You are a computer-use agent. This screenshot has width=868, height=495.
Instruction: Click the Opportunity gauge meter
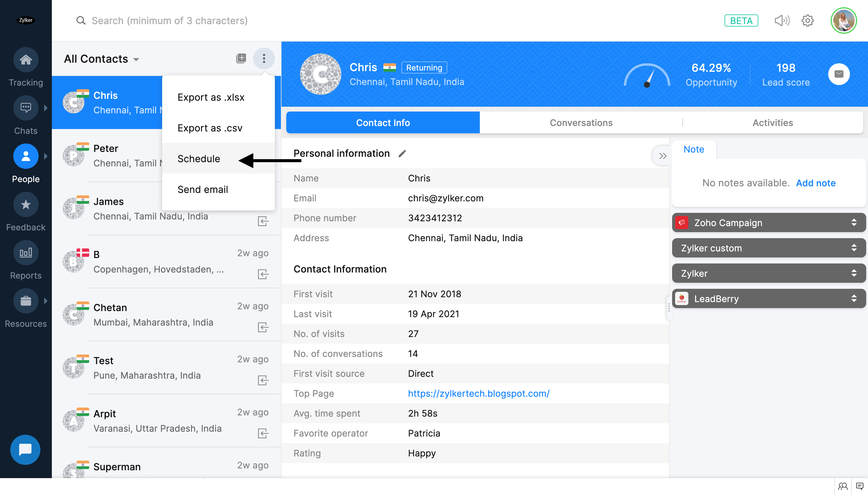pos(647,75)
